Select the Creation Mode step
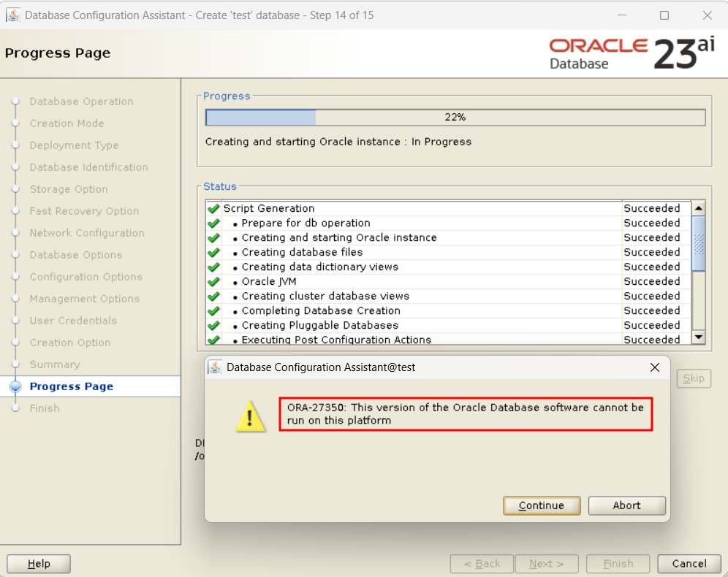The width and height of the screenshot is (728, 577). pyautogui.click(x=67, y=123)
